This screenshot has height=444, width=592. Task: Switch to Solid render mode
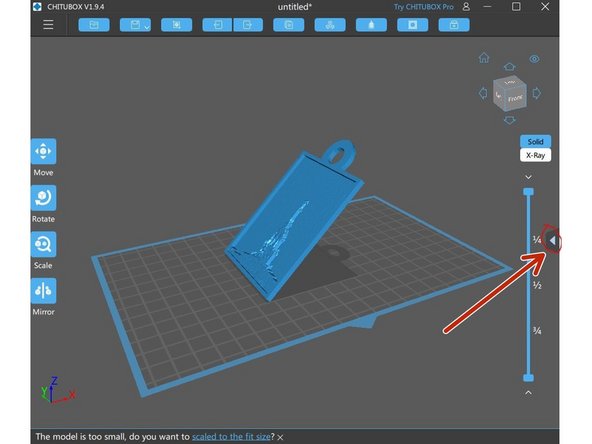[x=535, y=142]
